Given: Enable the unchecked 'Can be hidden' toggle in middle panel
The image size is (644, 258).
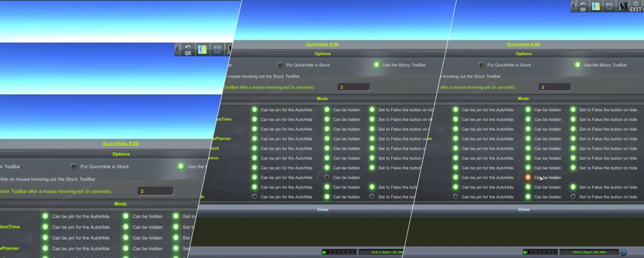Looking at the screenshot, I should tap(327, 177).
